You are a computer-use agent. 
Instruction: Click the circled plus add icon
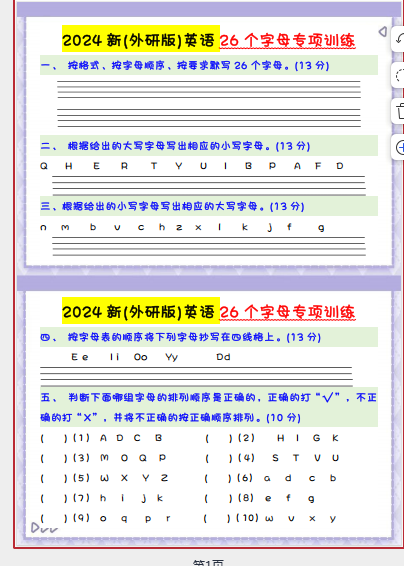click(400, 148)
